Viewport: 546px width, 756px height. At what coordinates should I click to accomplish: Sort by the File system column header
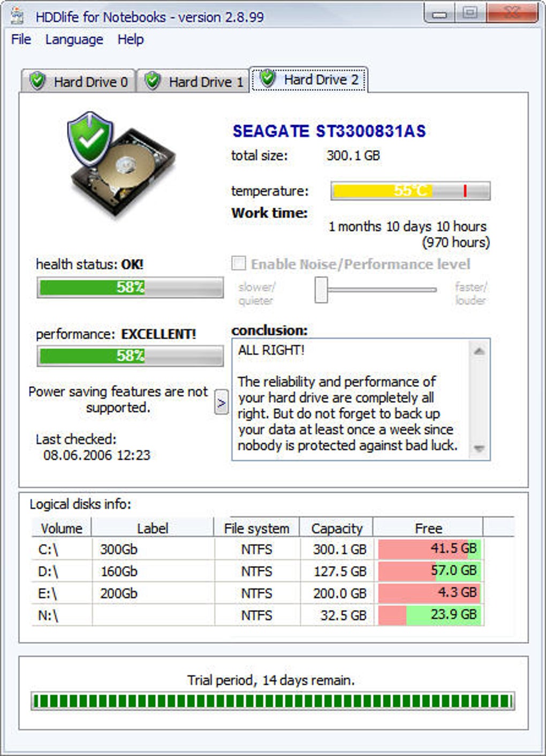coord(256,528)
